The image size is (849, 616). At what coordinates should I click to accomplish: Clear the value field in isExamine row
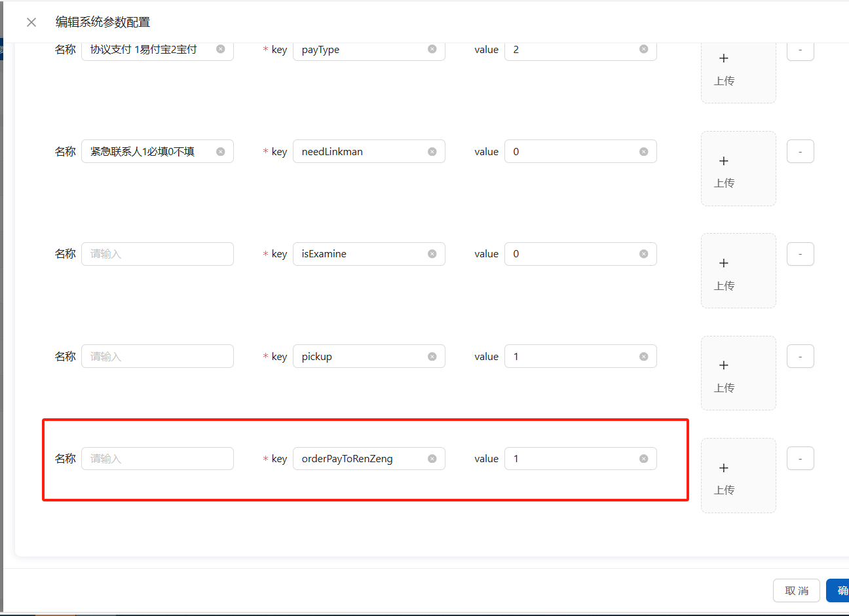(644, 254)
